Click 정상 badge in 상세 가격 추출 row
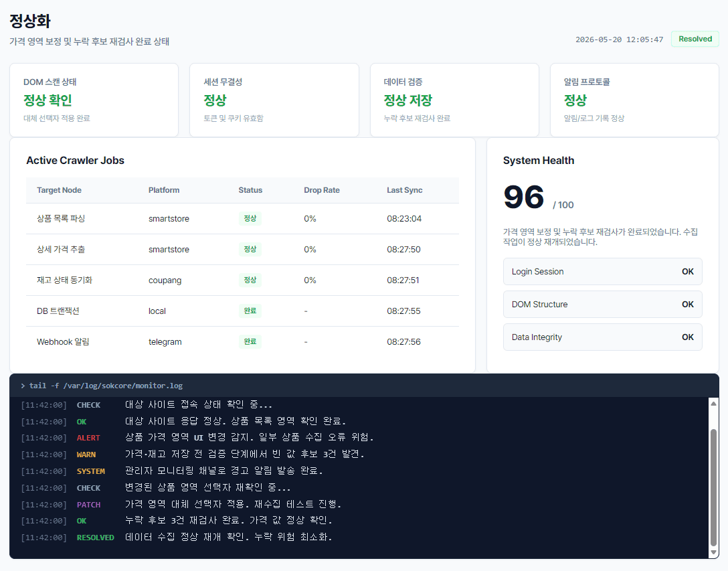 pos(250,249)
